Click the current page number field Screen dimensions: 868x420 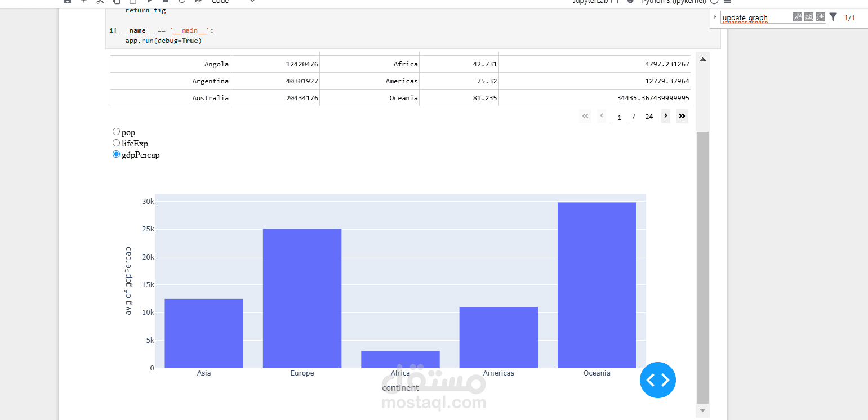point(620,117)
